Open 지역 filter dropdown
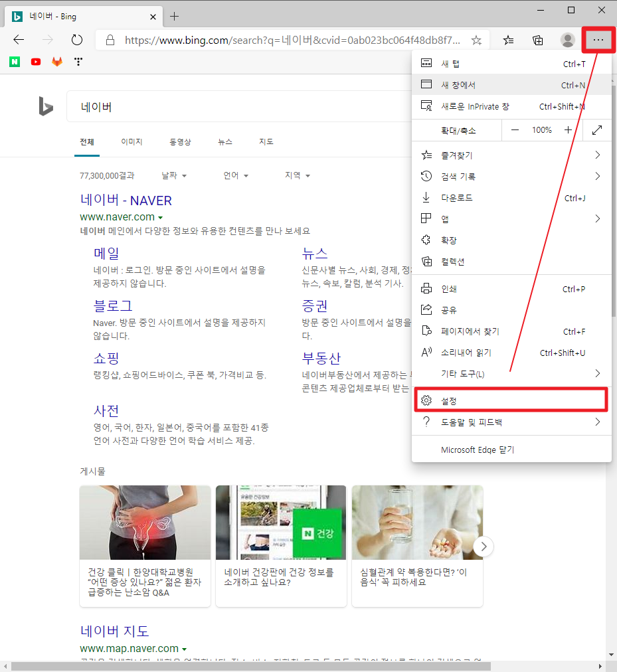The image size is (617, 672). [x=298, y=175]
